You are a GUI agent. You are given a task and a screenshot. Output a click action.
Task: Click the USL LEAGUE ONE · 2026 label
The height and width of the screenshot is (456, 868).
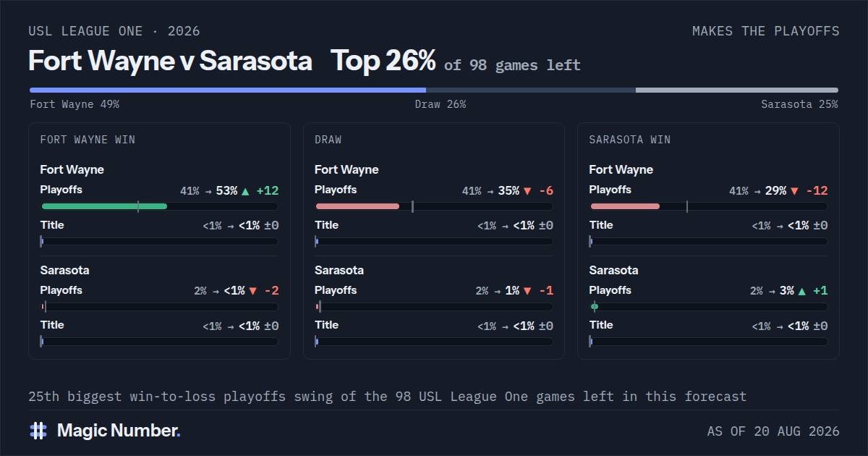pos(114,31)
